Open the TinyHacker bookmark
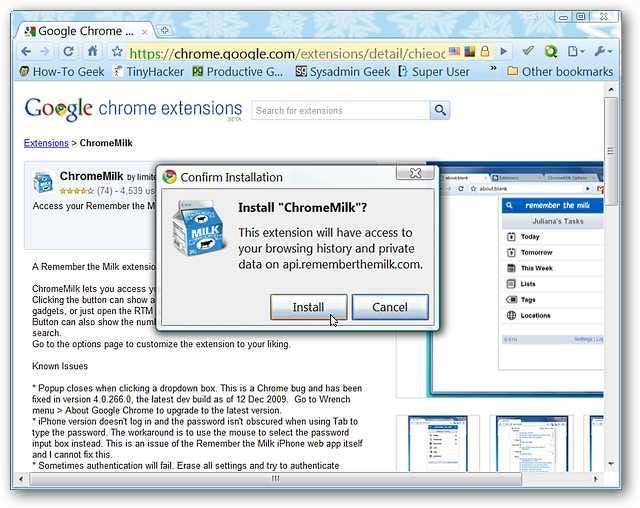This screenshot has height=508, width=640. coord(149,72)
